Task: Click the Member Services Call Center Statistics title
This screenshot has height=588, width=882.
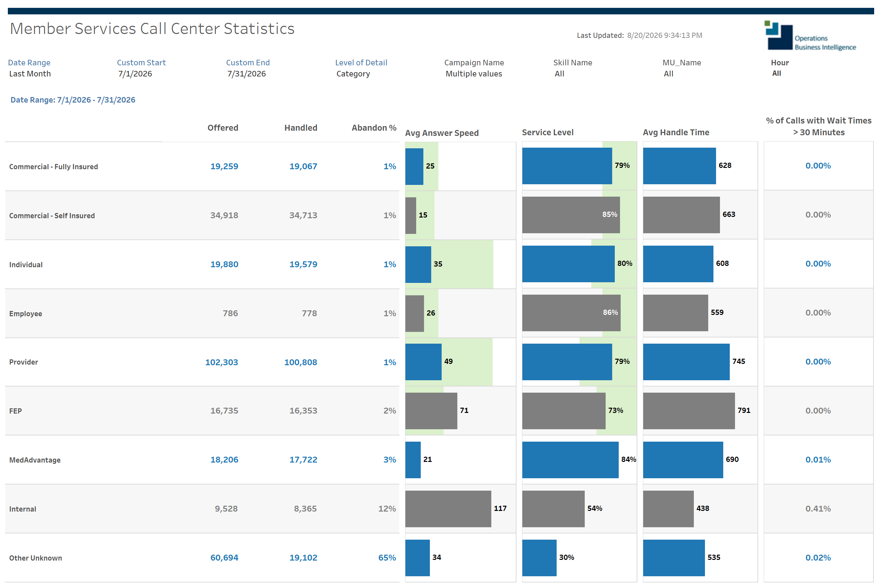Action: pyautogui.click(x=152, y=29)
